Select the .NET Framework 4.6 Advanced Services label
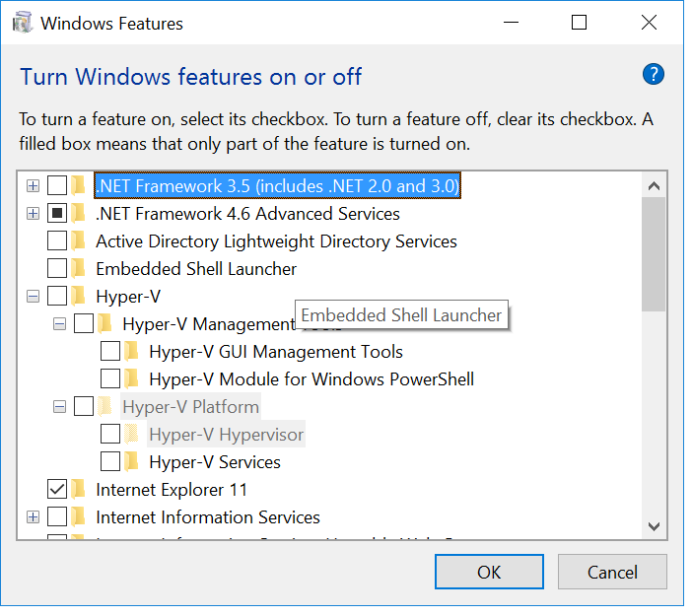Viewport: 692px width, 616px height. [247, 214]
